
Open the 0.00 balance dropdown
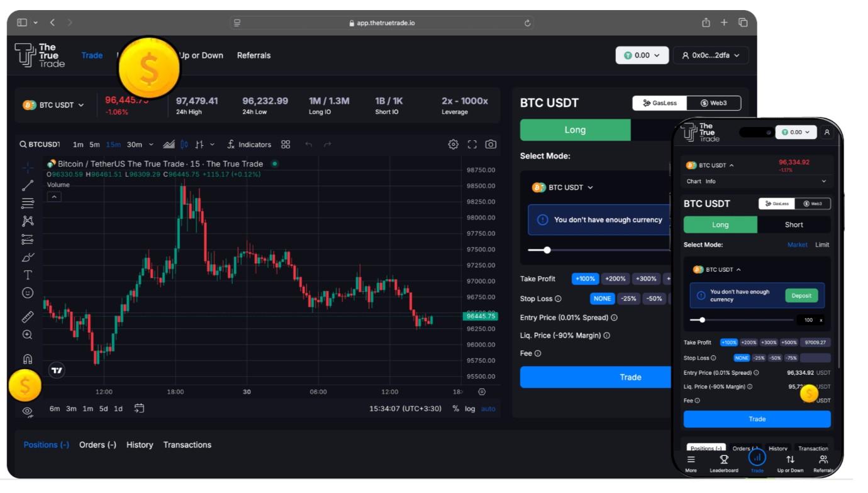tap(642, 55)
